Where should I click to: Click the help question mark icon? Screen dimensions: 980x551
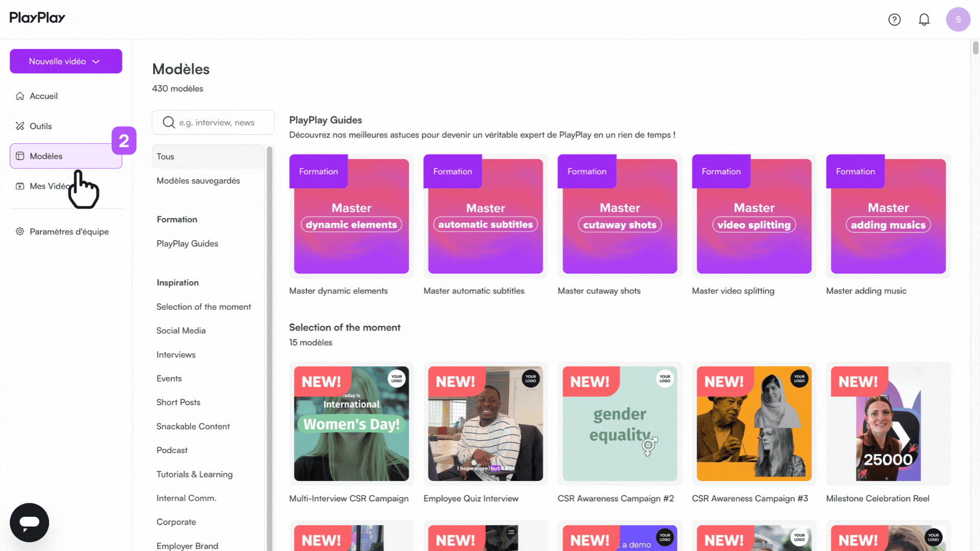[x=894, y=19]
